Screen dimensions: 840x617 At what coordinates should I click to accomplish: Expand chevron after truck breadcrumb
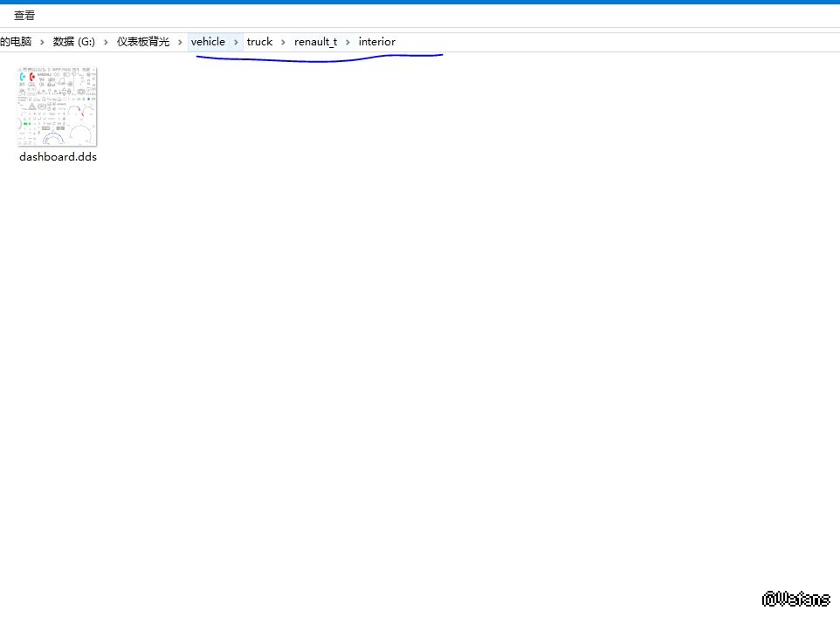(283, 42)
